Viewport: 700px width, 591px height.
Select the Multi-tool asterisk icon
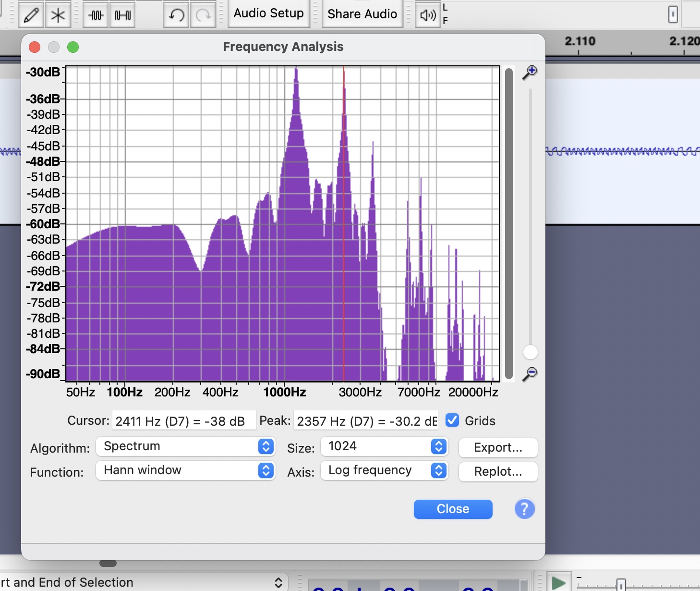click(58, 14)
